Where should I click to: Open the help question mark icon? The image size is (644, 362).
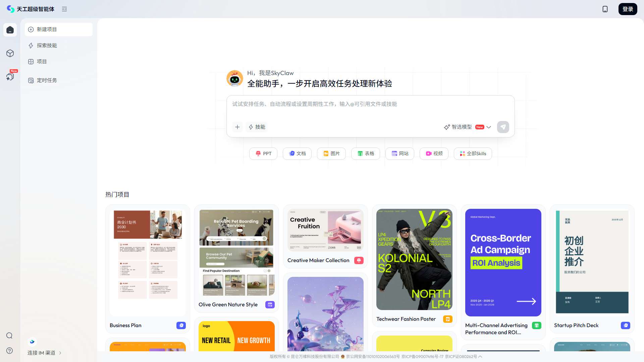point(9,351)
